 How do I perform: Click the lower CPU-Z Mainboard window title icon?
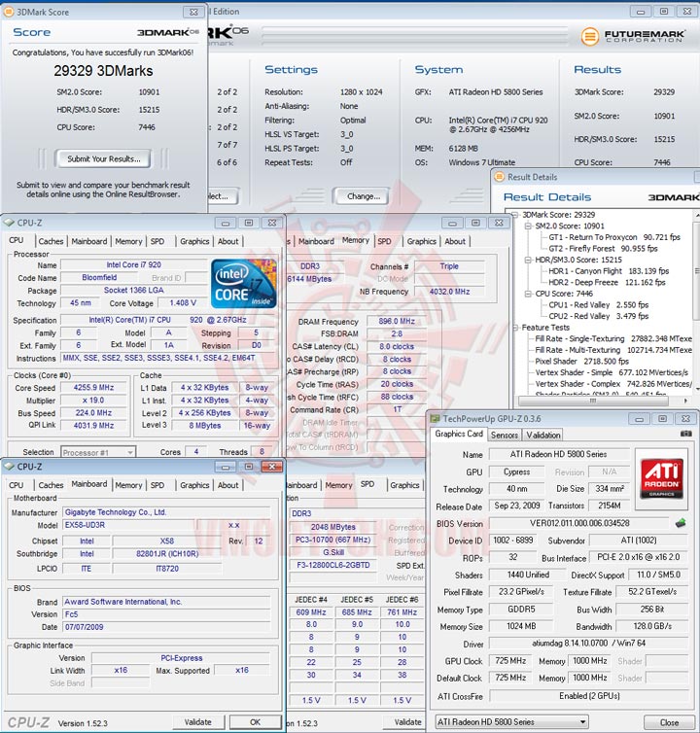point(9,467)
